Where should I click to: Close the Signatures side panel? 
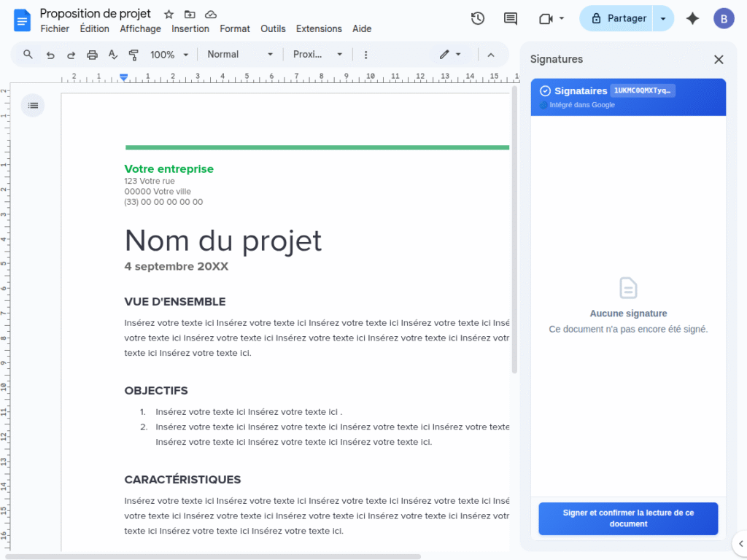719,60
